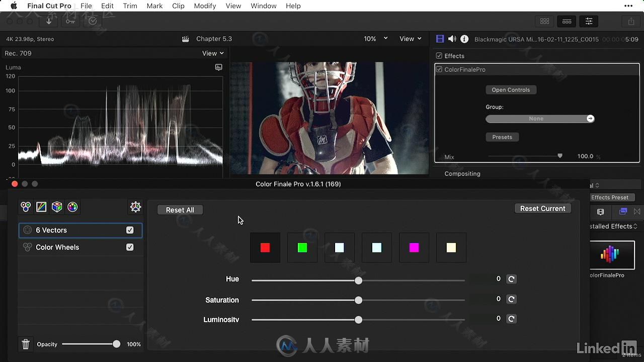Disable the ColorFinalePro effect checkbox

(x=439, y=69)
